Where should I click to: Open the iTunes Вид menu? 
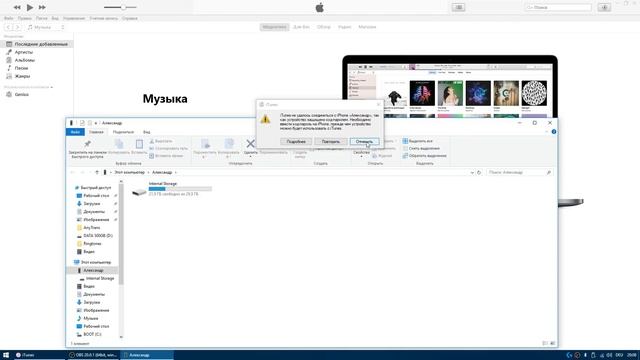pyautogui.click(x=55, y=18)
